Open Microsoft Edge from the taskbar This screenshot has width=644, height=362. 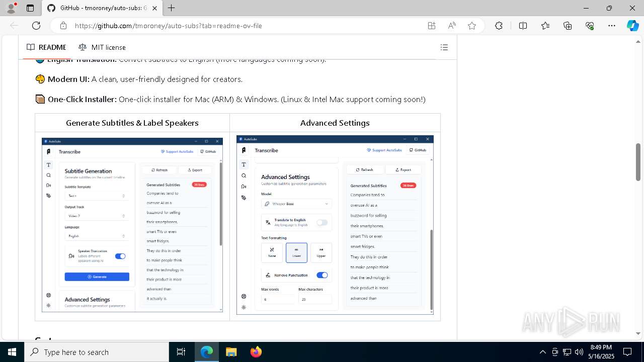pos(207,352)
